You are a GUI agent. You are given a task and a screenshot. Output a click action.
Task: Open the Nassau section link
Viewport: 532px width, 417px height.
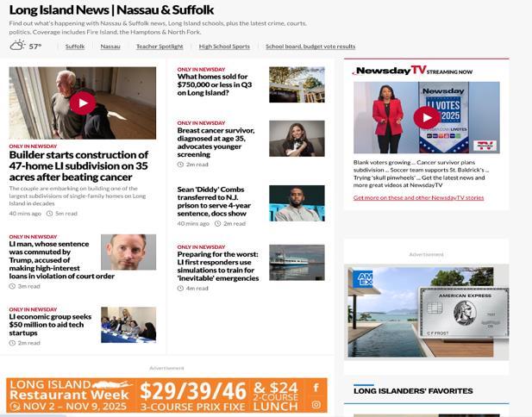coord(110,47)
